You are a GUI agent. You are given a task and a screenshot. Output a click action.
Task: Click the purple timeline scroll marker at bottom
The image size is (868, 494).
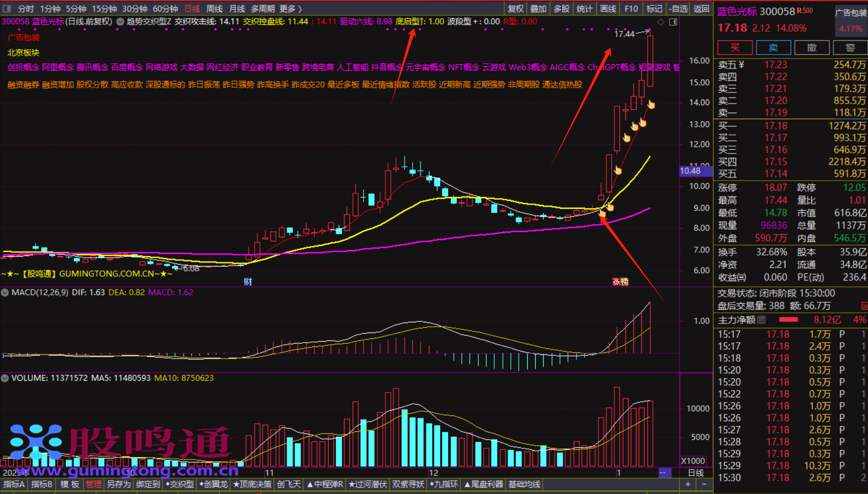(x=664, y=473)
